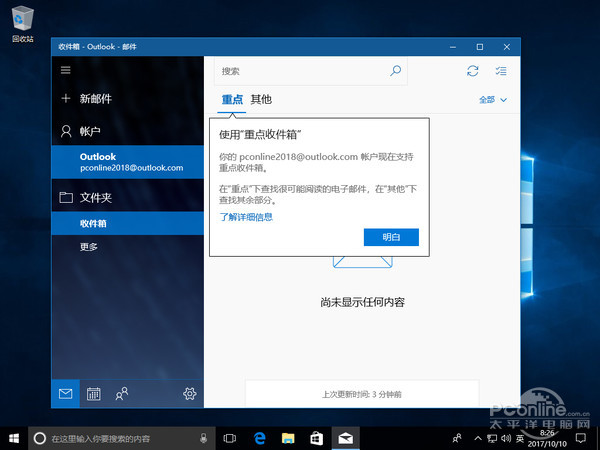Open the People tray icon

pyautogui.click(x=457, y=438)
